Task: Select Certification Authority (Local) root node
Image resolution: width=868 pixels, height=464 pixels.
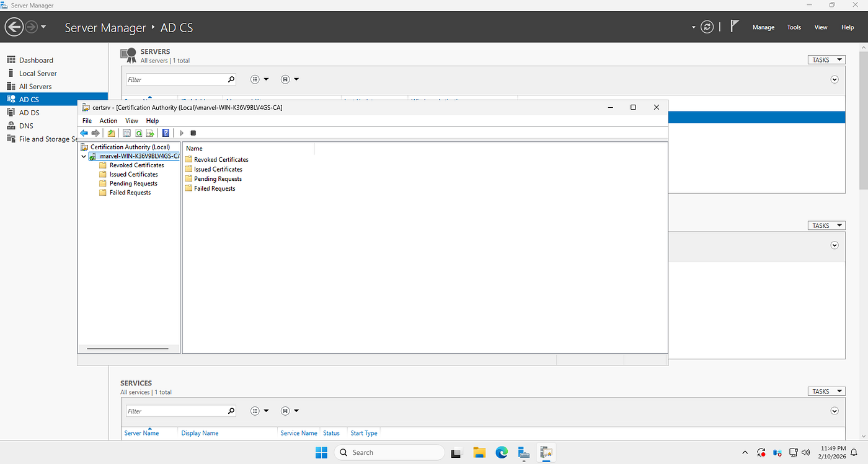Action: click(x=130, y=147)
